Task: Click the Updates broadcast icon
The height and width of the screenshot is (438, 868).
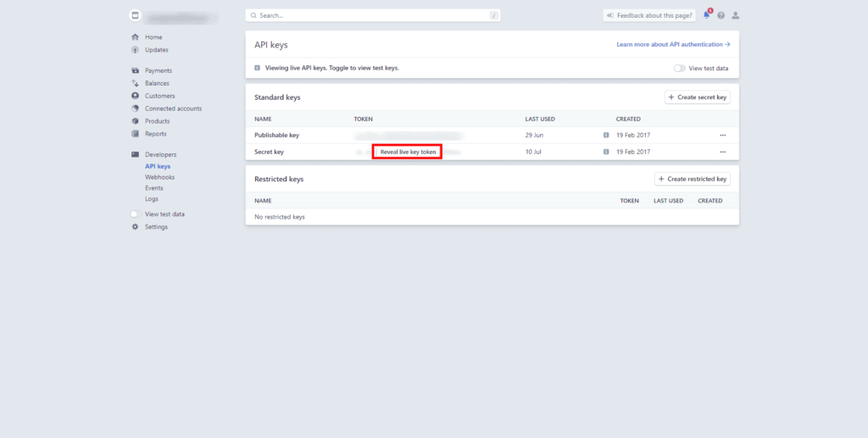Action: click(x=135, y=50)
